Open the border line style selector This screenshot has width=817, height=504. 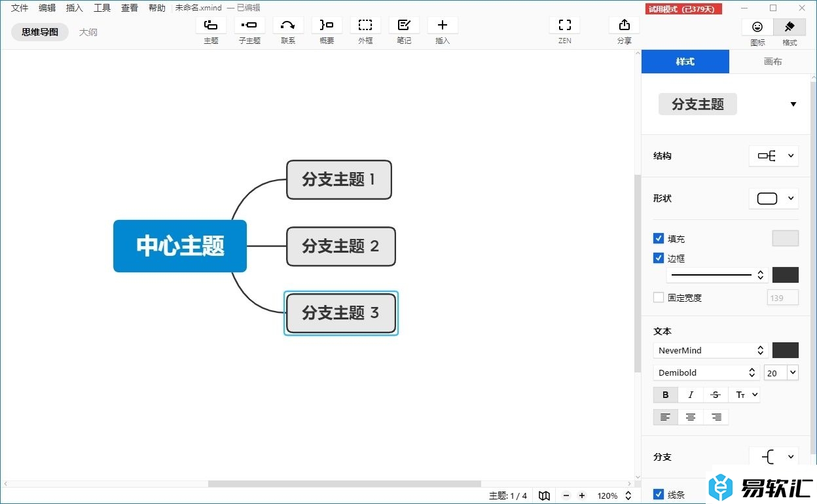tap(717, 275)
